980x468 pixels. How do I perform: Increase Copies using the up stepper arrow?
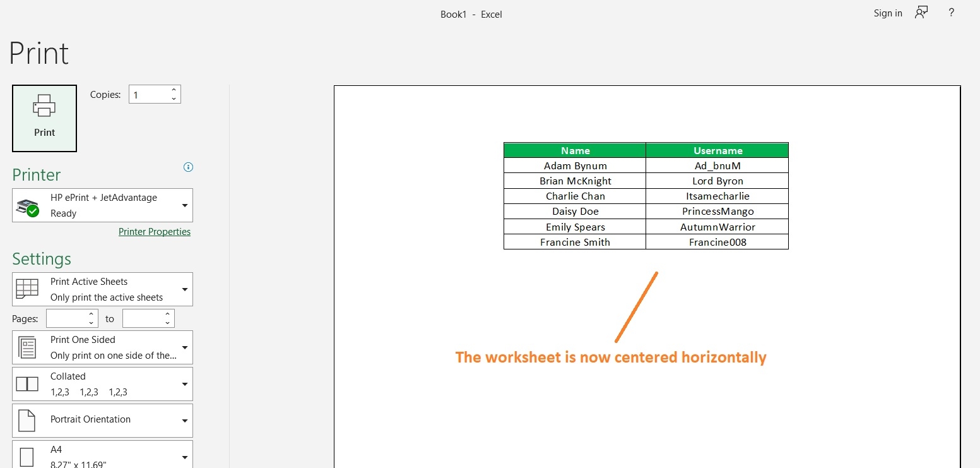(174, 90)
